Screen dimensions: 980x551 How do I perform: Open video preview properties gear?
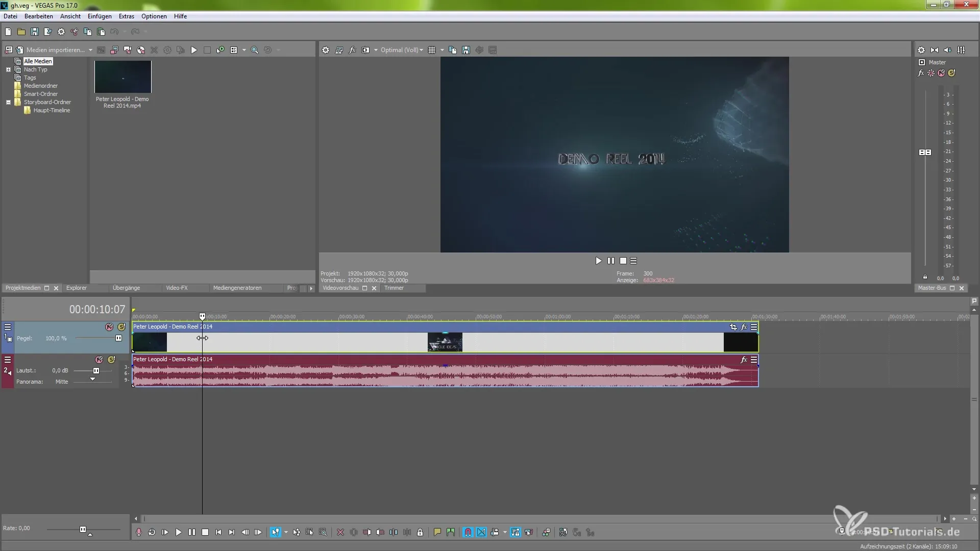(x=326, y=50)
